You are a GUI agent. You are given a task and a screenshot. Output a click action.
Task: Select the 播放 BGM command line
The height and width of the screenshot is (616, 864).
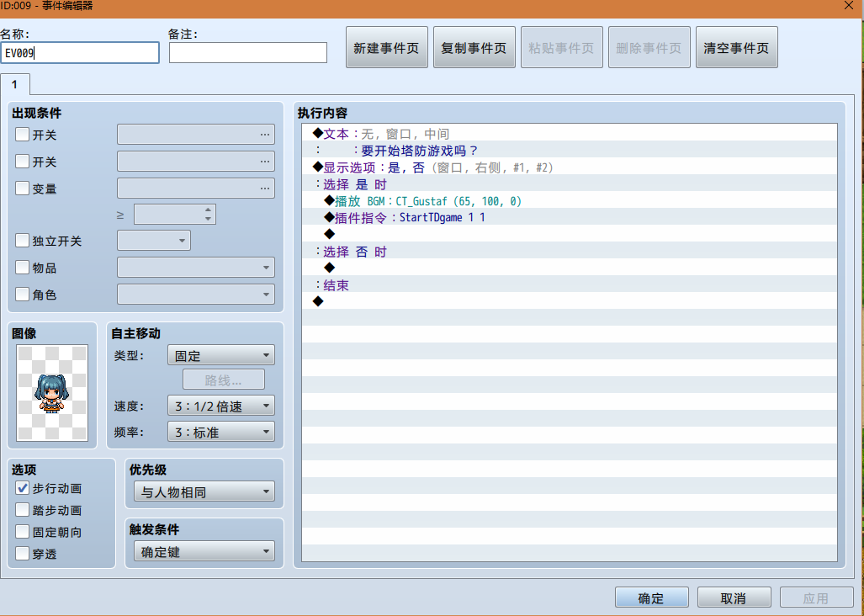570,201
